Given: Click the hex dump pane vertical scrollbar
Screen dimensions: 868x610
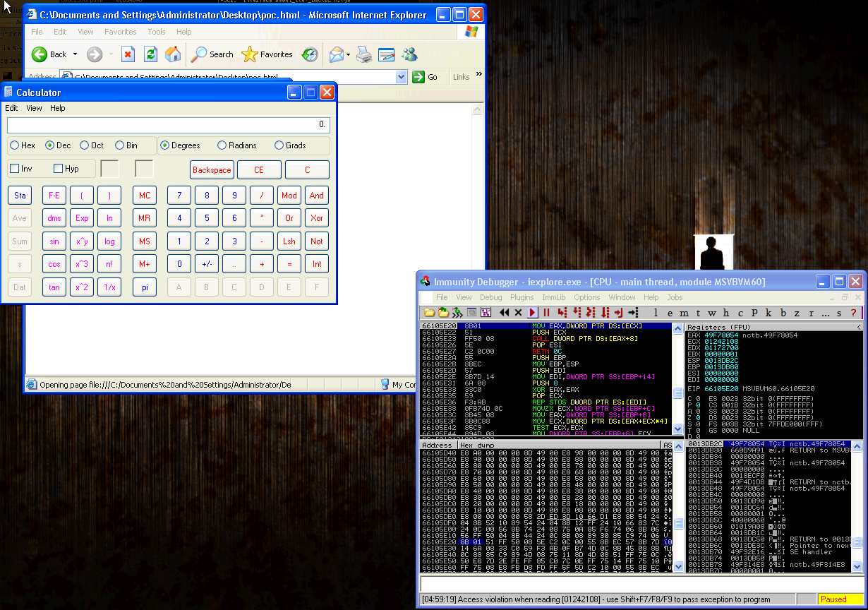Looking at the screenshot, I should (x=678, y=506).
